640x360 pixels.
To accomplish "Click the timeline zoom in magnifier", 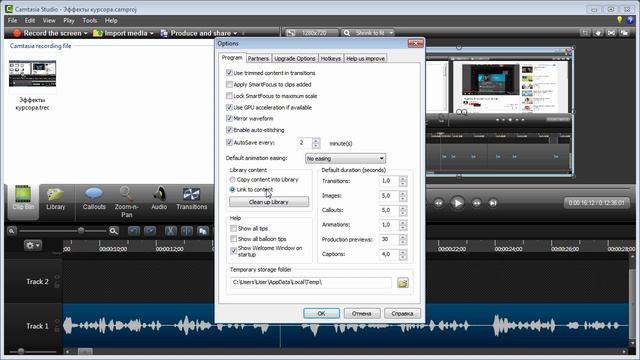I will coord(113,231).
